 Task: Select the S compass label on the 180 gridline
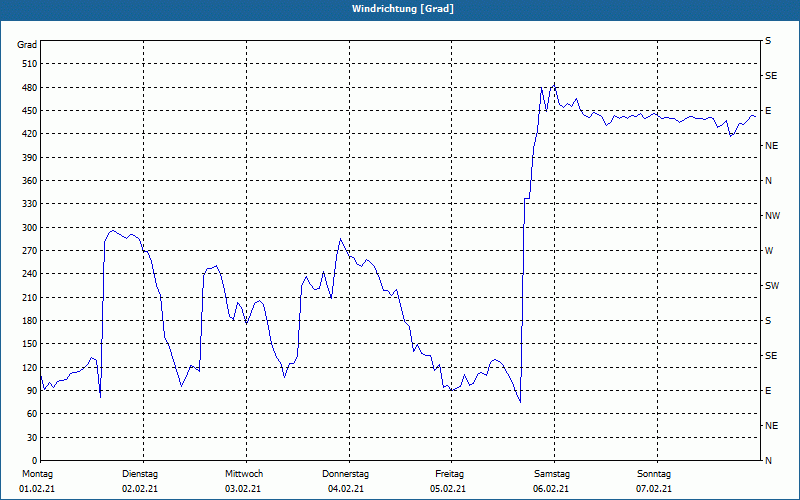[x=768, y=321]
